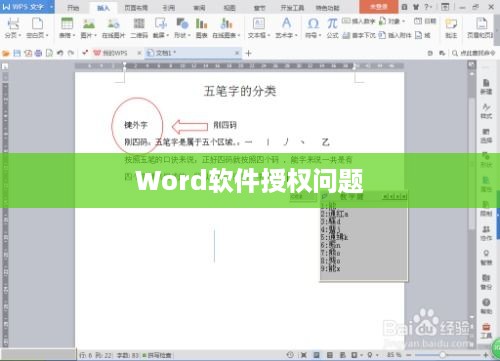Image resolution: width=500 pixels, height=361 pixels.
Task: Expand the Blank Page (空白页) dropdown arrow
Action: pos(47,35)
